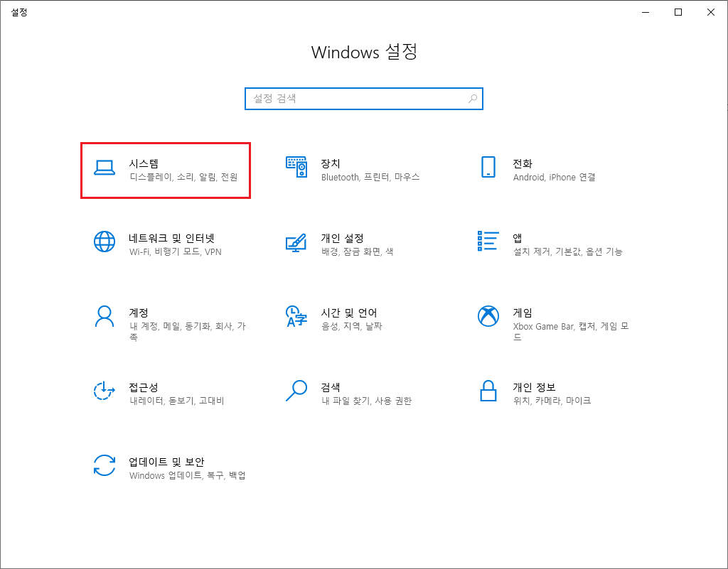Click the 접근성 dashed-clock icon
The image size is (728, 569).
coord(105,391)
